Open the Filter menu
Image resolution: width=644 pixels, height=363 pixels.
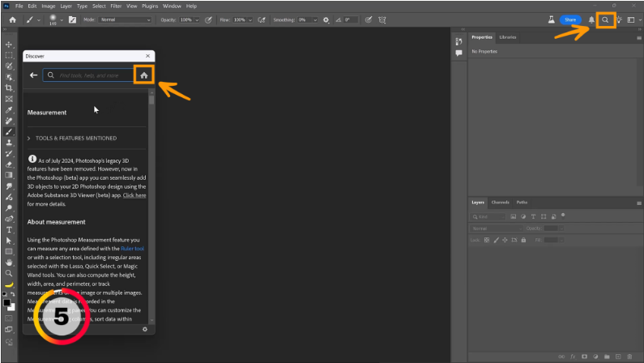tap(116, 6)
